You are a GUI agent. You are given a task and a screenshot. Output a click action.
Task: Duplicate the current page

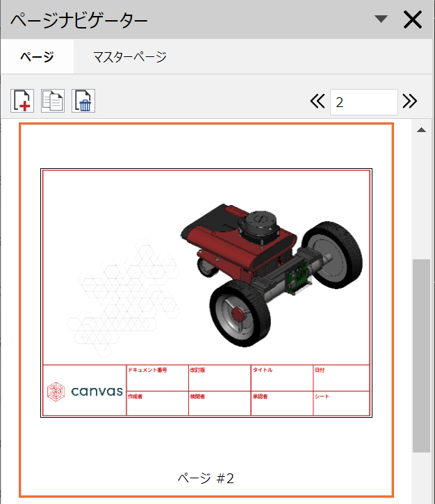tap(53, 101)
